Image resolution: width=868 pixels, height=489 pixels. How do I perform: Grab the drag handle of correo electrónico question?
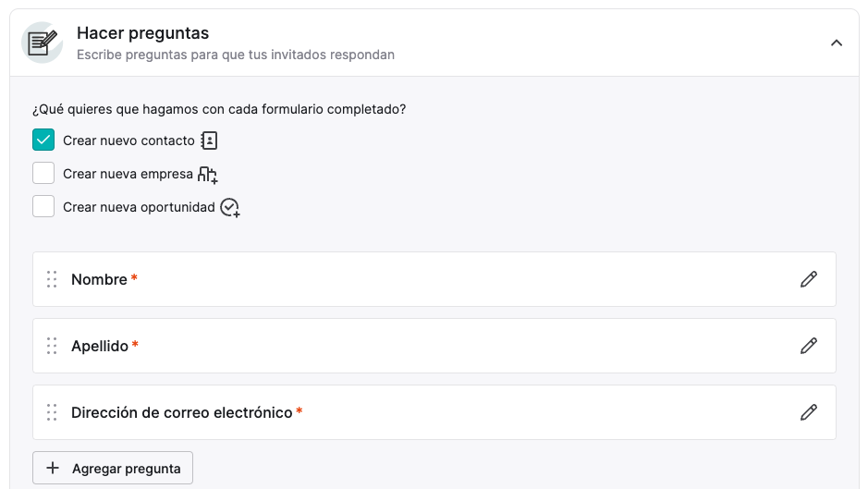pos(52,412)
